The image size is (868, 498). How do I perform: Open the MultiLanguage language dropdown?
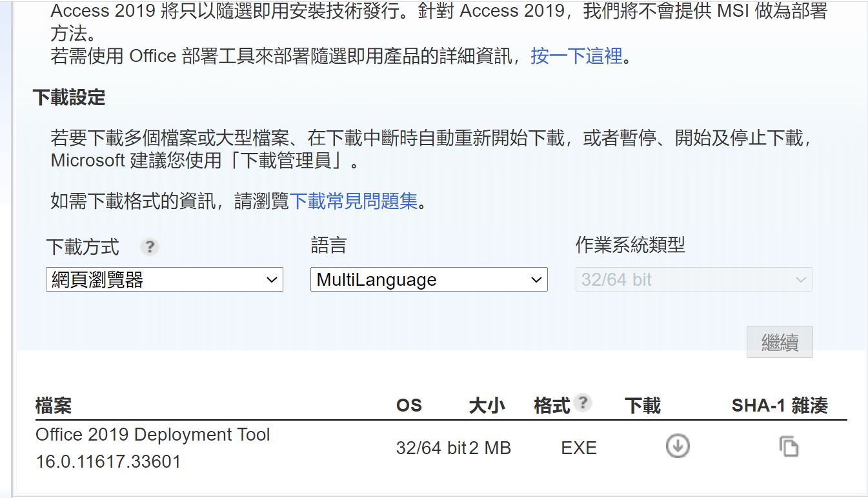(x=429, y=279)
